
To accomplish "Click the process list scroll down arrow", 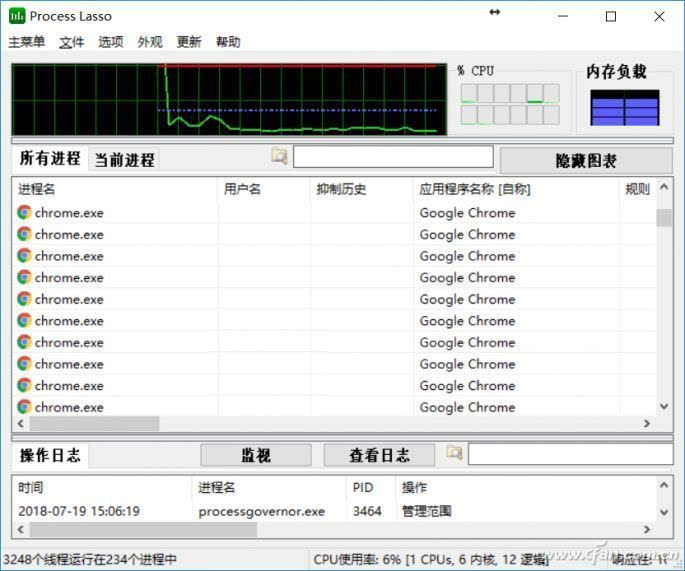I will 664,406.
